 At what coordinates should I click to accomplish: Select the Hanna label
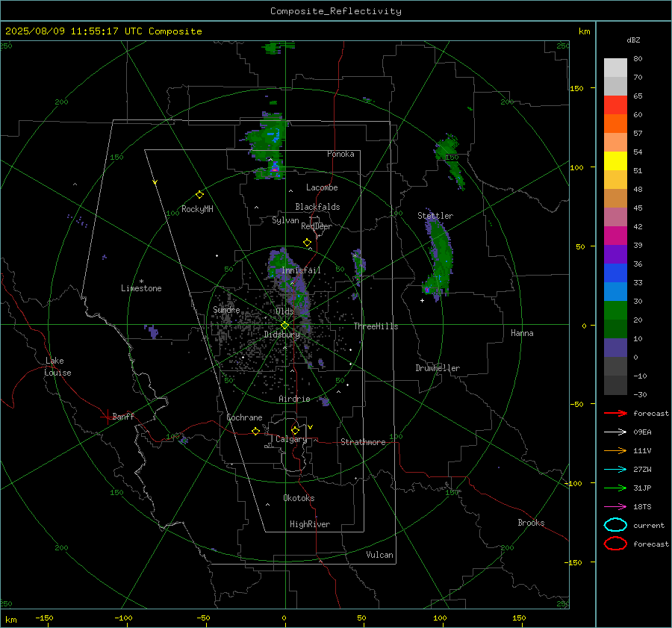pyautogui.click(x=522, y=333)
